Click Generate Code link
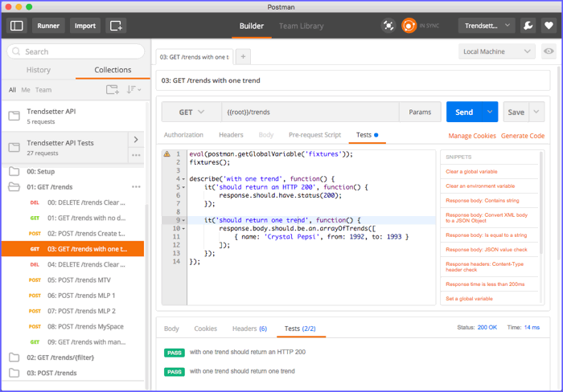The image size is (563, 392). click(523, 136)
